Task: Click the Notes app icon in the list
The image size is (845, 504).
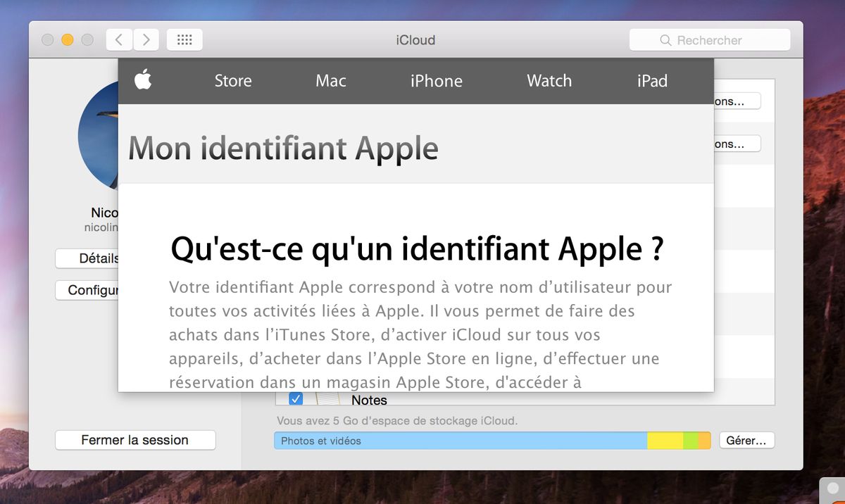Action: 328,400
